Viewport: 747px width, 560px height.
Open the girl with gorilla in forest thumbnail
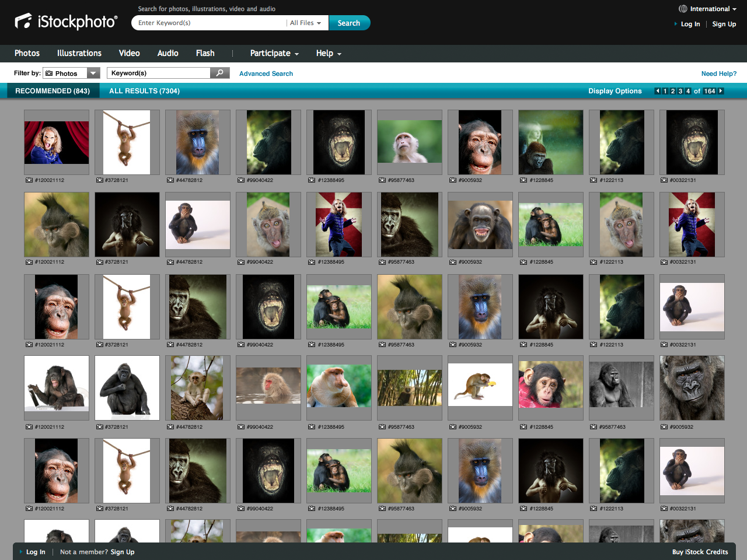(x=551, y=142)
